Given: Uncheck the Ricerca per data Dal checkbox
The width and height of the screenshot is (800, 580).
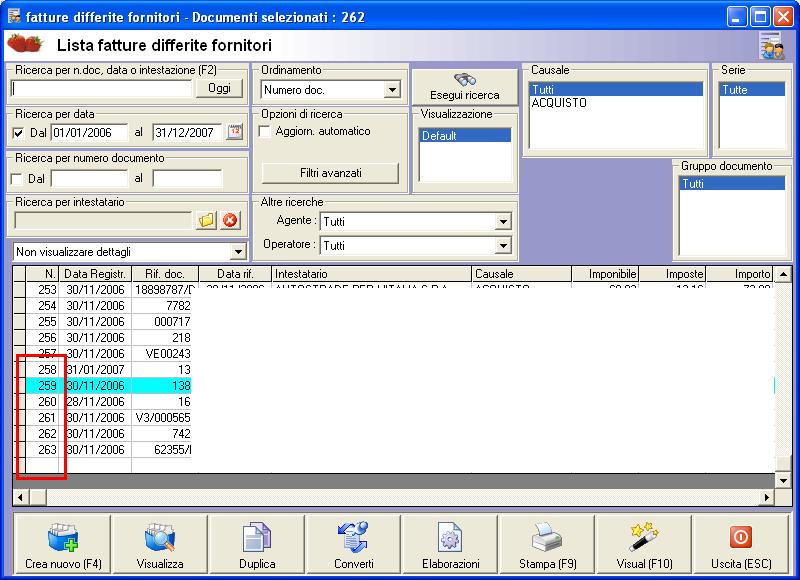Looking at the screenshot, I should (x=18, y=133).
